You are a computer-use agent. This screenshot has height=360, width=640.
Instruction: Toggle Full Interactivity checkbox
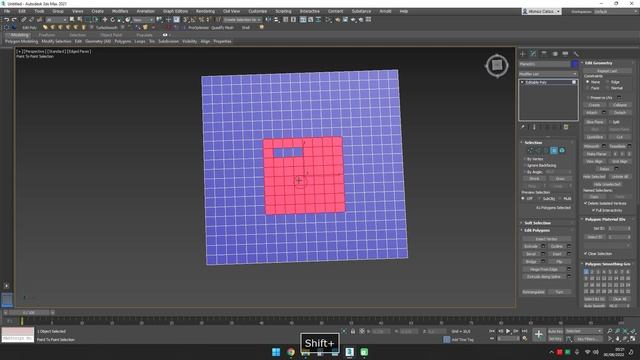click(x=593, y=210)
